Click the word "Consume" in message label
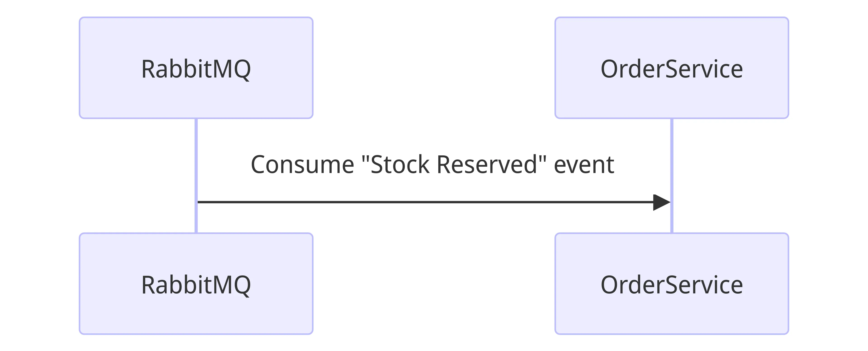868x351 pixels. coord(302,165)
